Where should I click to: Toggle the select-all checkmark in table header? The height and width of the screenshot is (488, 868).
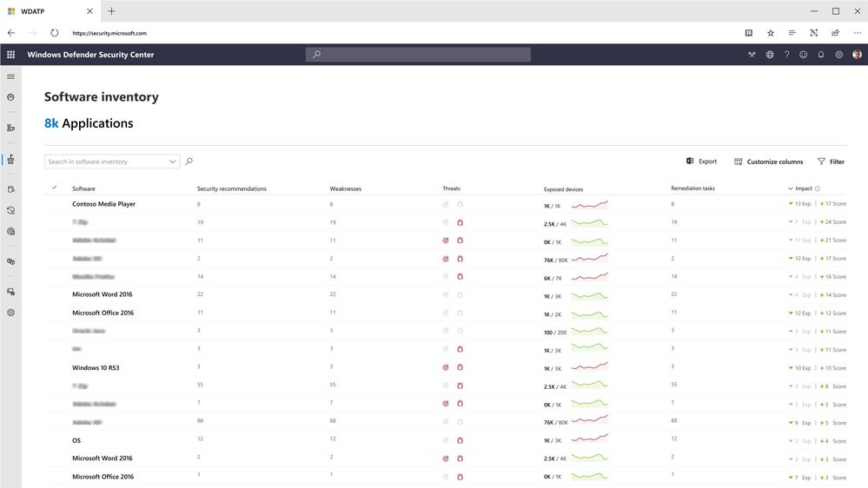pos(54,188)
